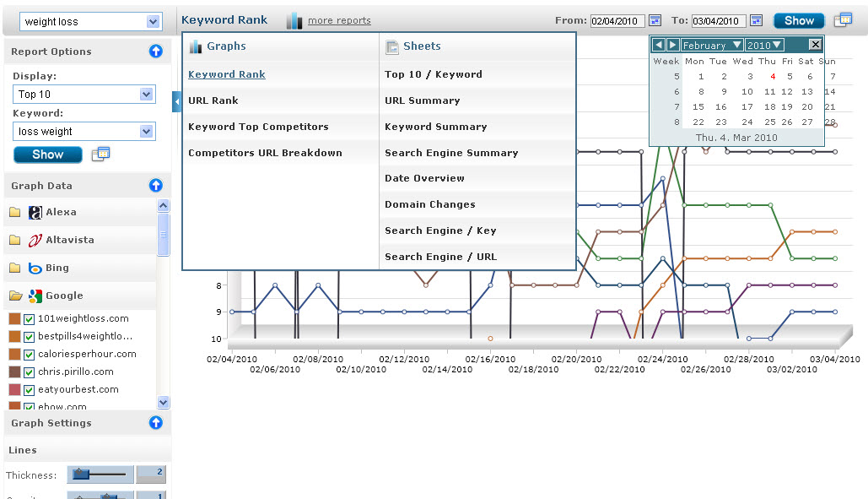Click the more reports link
Screen dimensions: 868x499
(x=339, y=21)
